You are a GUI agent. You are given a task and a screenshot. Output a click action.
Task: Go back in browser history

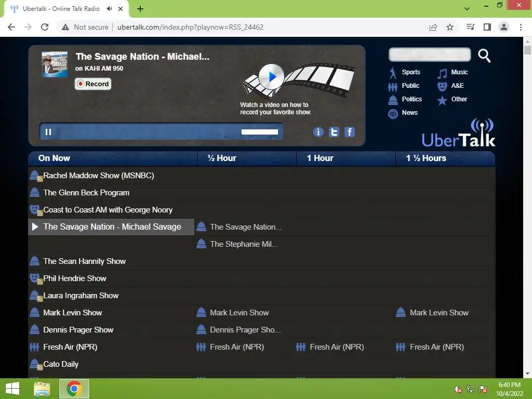11,27
